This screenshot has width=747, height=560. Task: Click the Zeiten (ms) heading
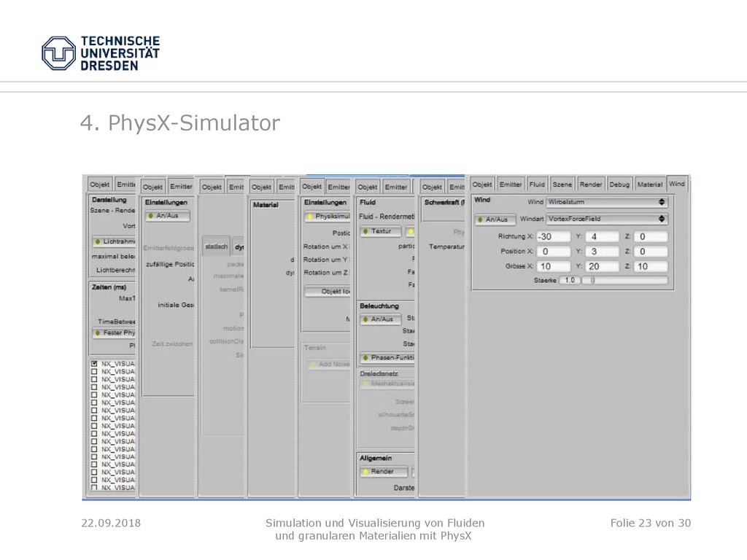point(109,287)
